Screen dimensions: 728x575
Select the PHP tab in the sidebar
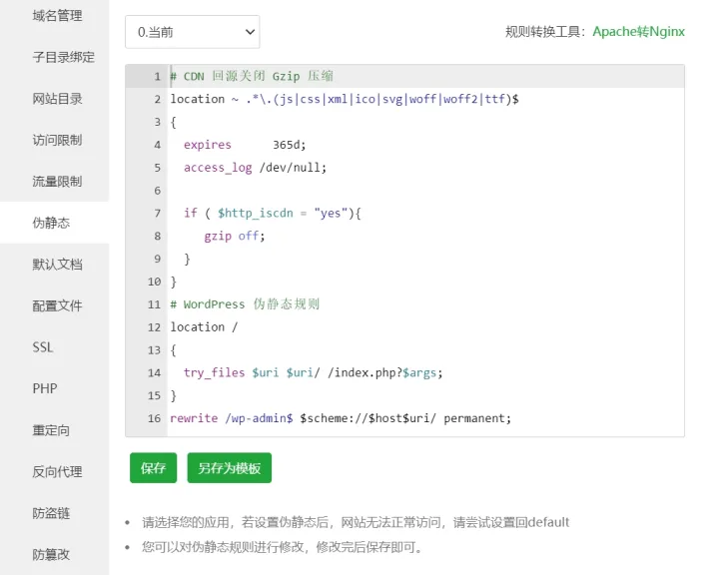(45, 388)
